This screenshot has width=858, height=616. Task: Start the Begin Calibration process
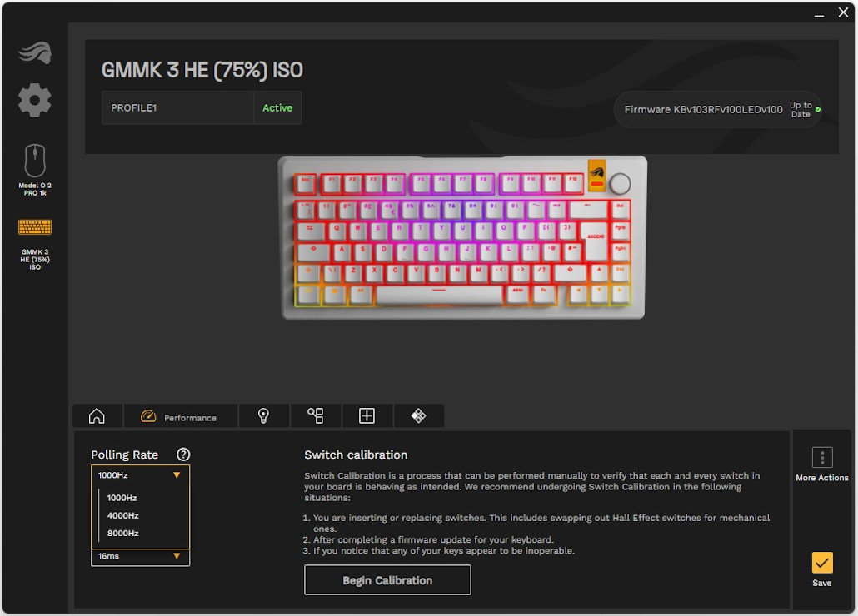tap(387, 580)
